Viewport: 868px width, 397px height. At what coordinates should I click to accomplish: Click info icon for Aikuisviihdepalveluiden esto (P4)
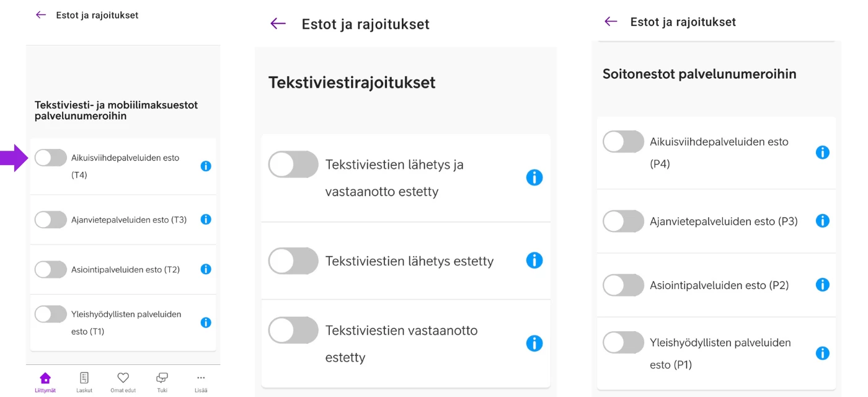pyautogui.click(x=822, y=153)
